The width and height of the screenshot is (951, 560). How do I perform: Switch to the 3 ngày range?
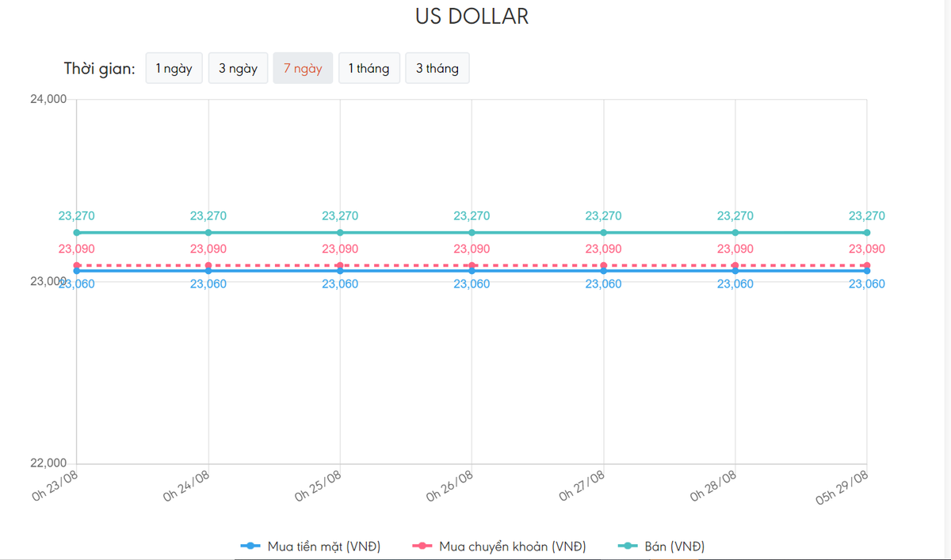(239, 68)
